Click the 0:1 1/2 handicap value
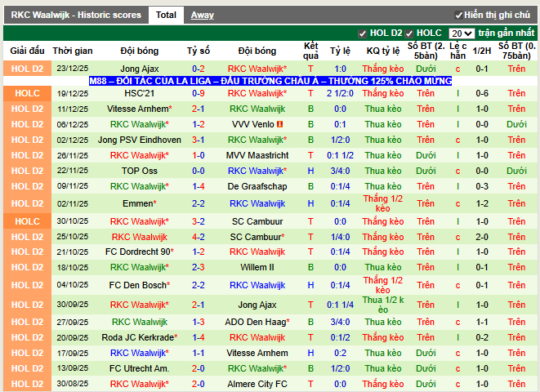Screen dimensions: 540x392 point(340,155)
